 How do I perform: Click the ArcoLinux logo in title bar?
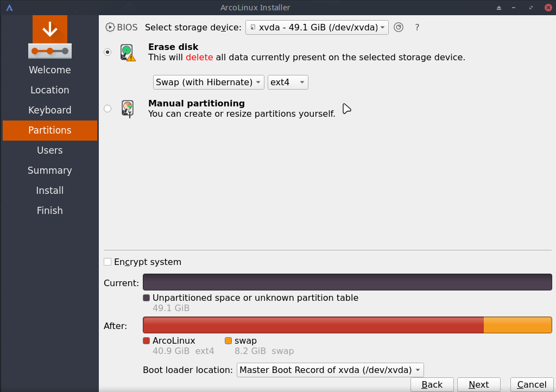[10, 8]
